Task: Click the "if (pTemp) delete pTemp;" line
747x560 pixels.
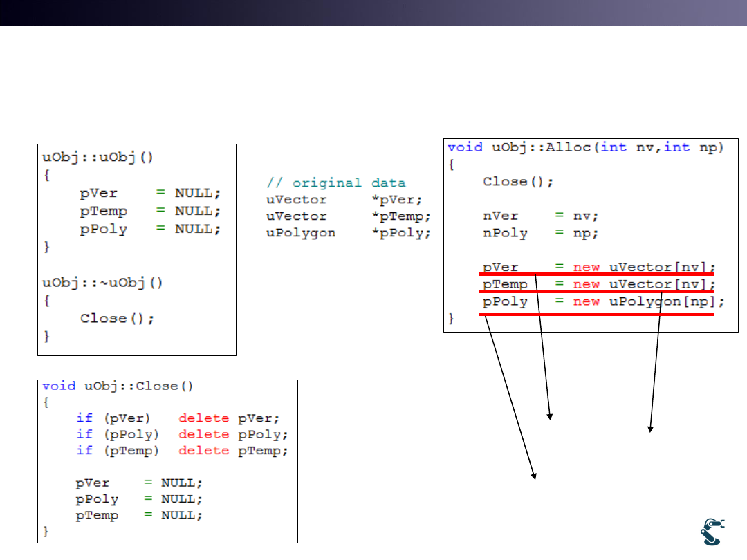Action: (x=181, y=451)
